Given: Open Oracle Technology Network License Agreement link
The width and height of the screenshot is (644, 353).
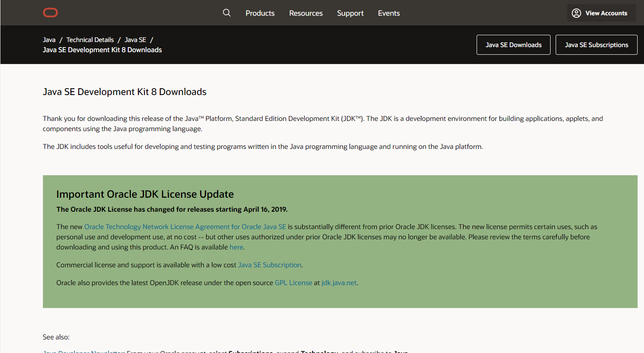Looking at the screenshot, I should coord(185,227).
